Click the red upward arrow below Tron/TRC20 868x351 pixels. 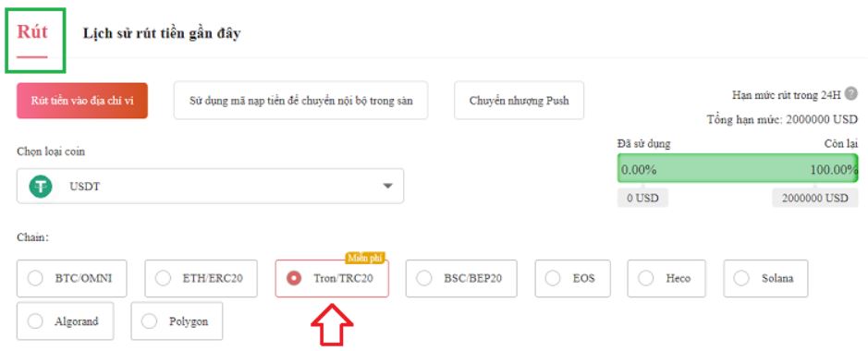click(x=332, y=324)
